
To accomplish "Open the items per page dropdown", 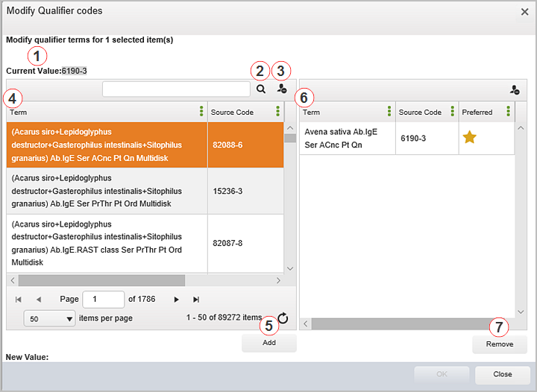I will pos(50,318).
